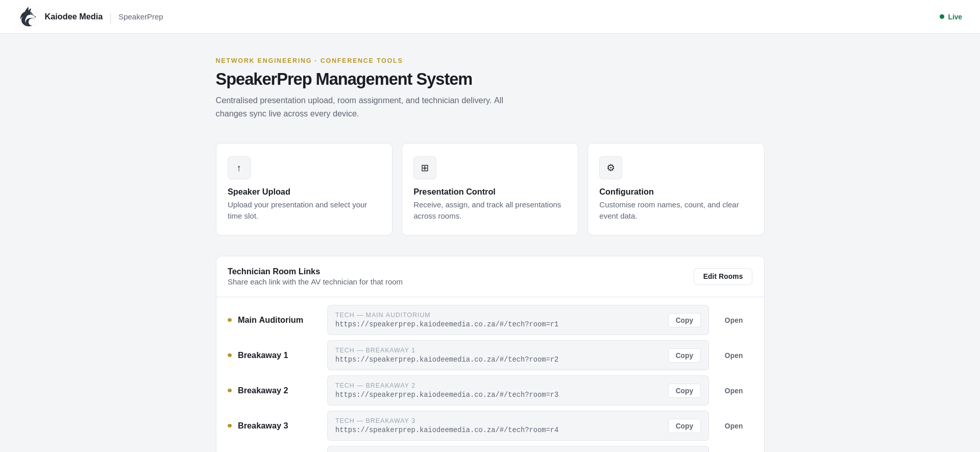Click the SpeakerPrep header label
The height and width of the screenshot is (452, 980).
141,17
